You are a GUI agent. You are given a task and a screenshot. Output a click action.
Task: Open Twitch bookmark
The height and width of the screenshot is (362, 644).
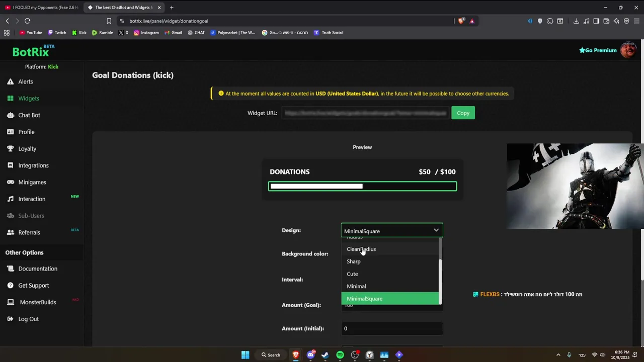57,33
